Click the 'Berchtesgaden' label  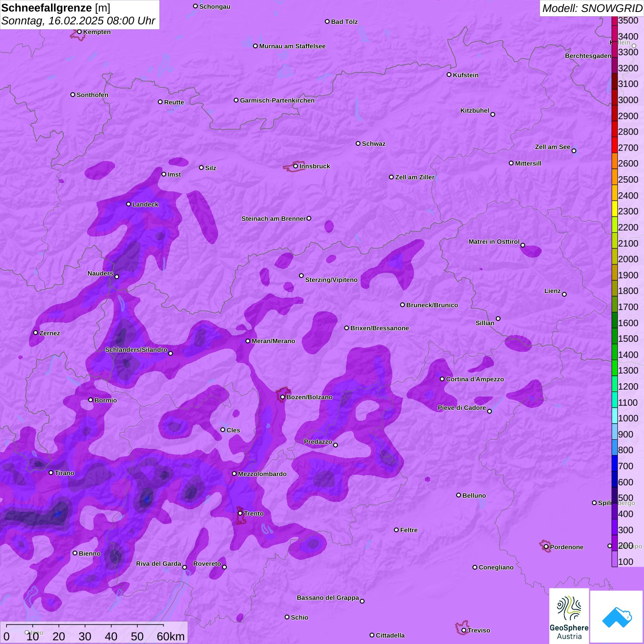point(588,56)
